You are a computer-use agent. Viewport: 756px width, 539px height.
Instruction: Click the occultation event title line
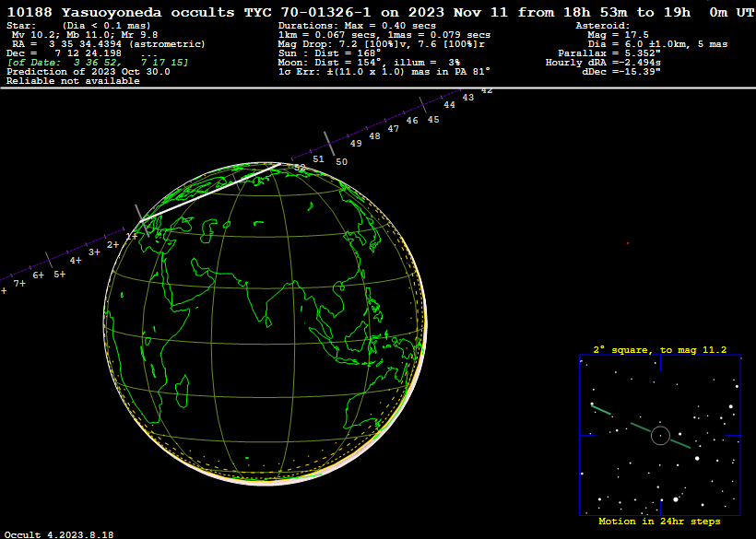coord(381,12)
